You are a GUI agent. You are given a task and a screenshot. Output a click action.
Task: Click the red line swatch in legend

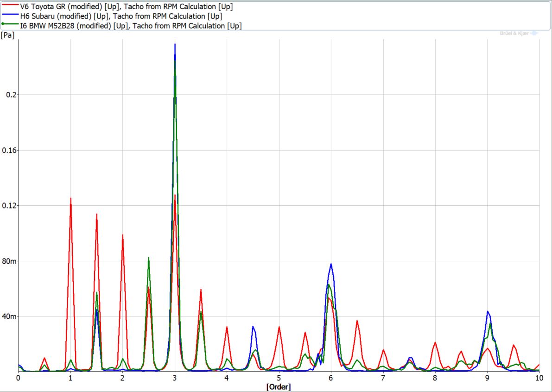tap(10, 6)
